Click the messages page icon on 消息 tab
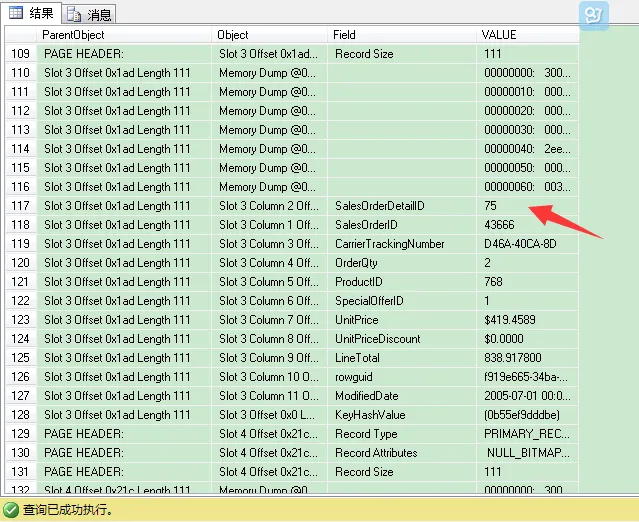Viewport: 639px width, 522px height. click(x=74, y=15)
